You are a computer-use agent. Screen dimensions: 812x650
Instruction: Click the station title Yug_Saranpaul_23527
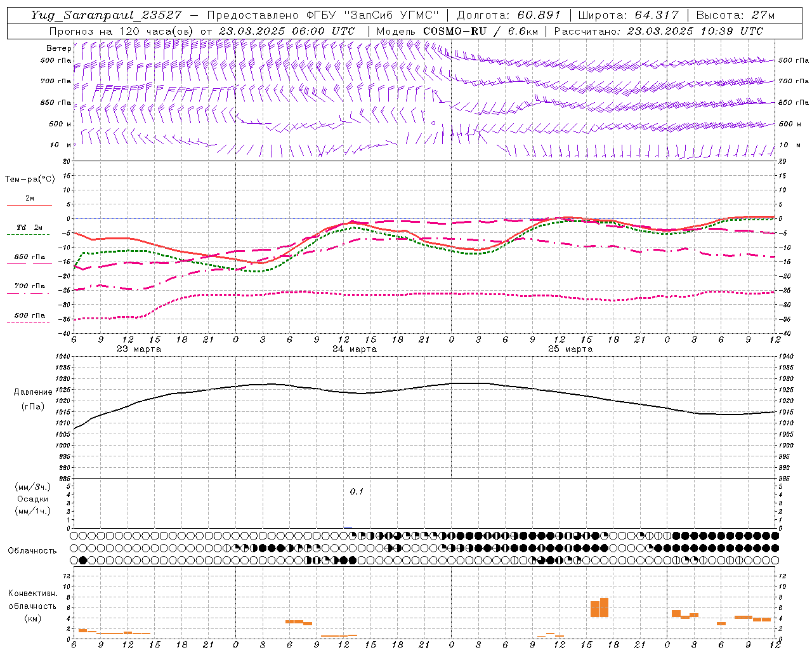pos(107,15)
